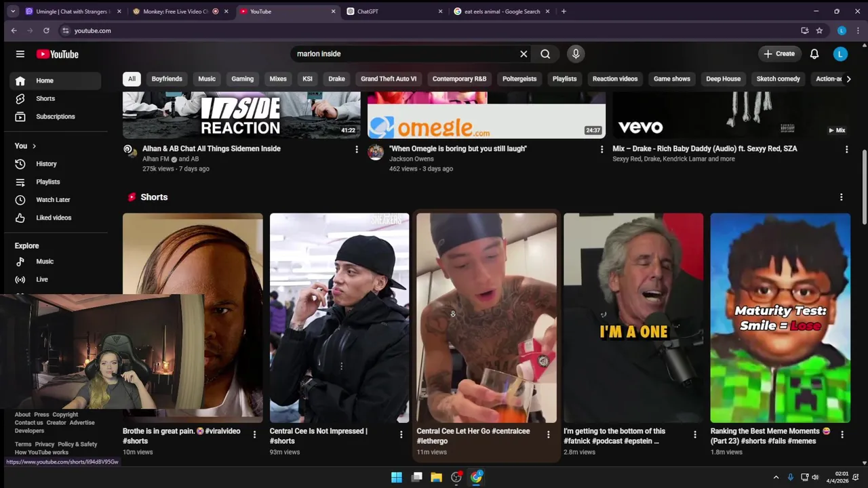
Task: Open Central Cee Is Not Impressed short thumbnail
Action: (x=339, y=318)
